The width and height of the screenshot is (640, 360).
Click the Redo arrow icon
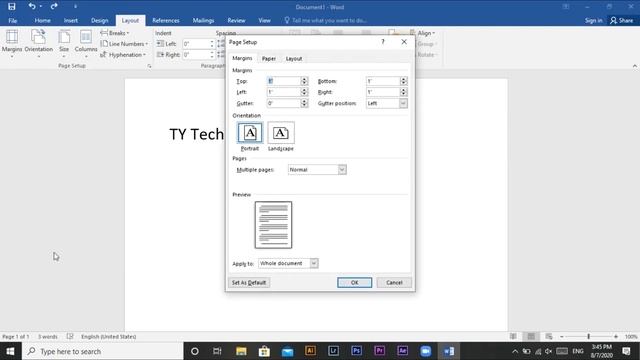point(54,6)
